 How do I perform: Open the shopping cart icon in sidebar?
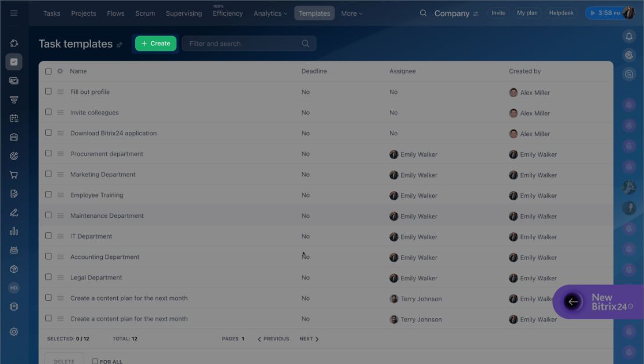click(13, 175)
